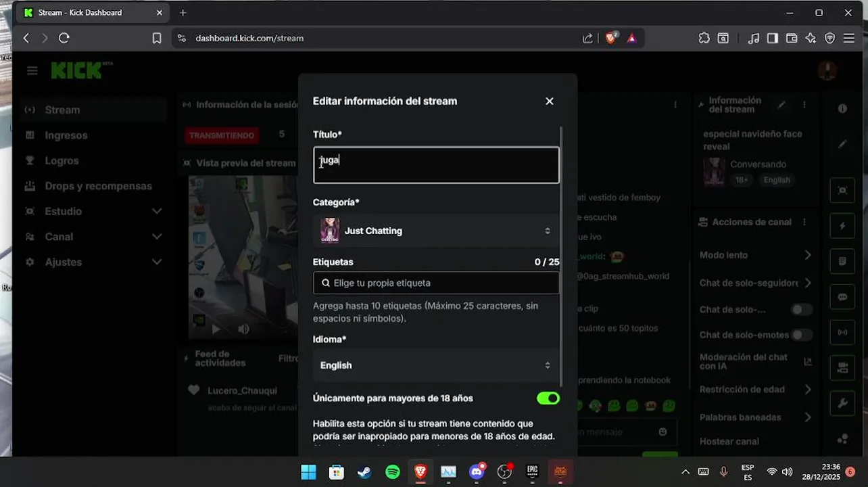868x487 pixels.
Task: Go back with the browser back arrow
Action: [26, 39]
